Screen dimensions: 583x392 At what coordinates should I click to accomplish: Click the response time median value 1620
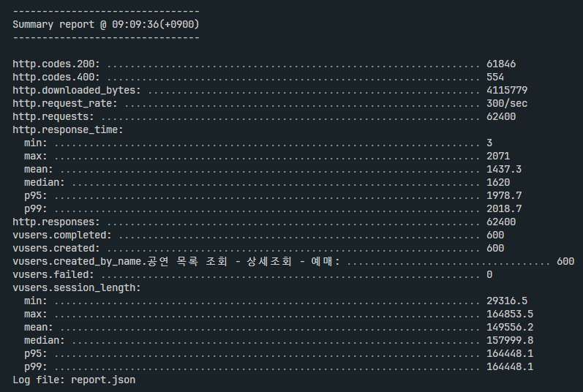point(498,182)
